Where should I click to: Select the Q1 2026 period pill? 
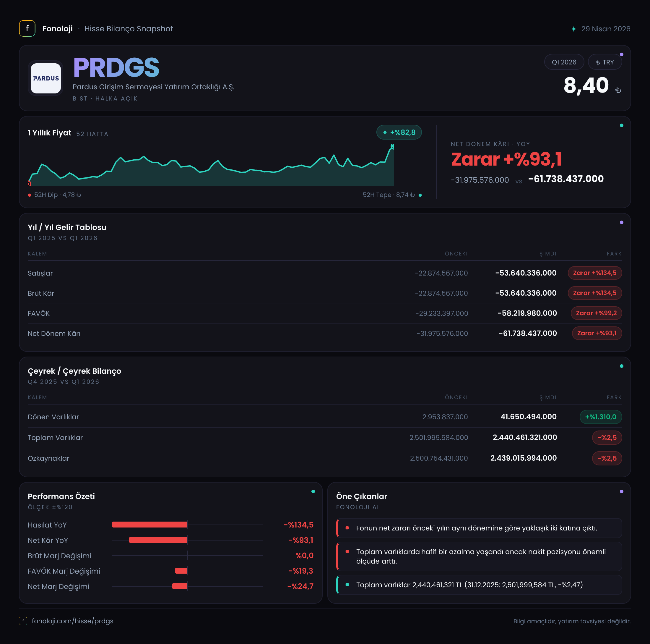pos(564,62)
